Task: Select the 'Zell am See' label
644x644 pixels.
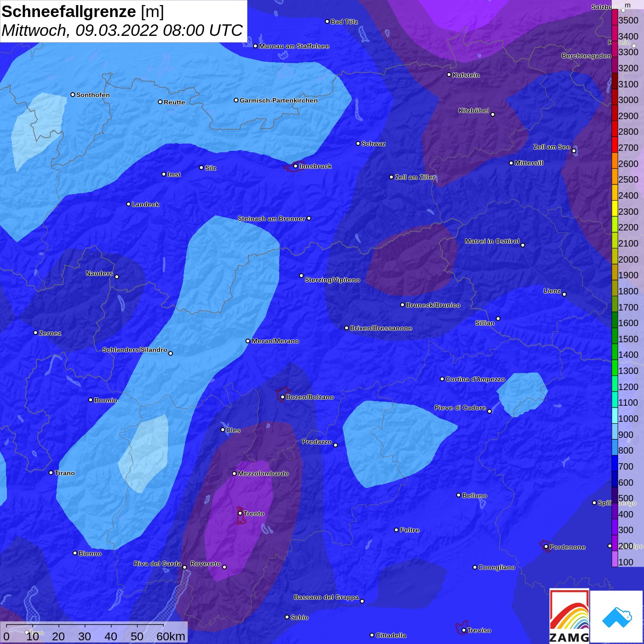Action: point(552,147)
